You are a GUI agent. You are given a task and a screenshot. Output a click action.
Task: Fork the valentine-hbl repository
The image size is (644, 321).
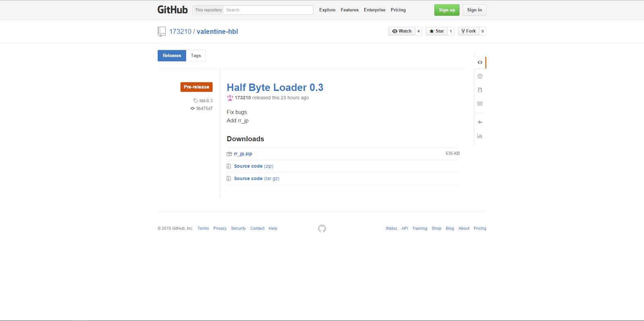(x=469, y=31)
